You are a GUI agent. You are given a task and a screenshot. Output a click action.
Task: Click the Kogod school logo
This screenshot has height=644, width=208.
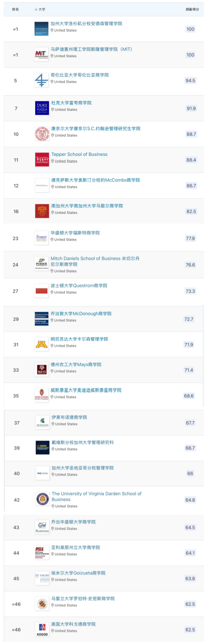tap(42, 630)
